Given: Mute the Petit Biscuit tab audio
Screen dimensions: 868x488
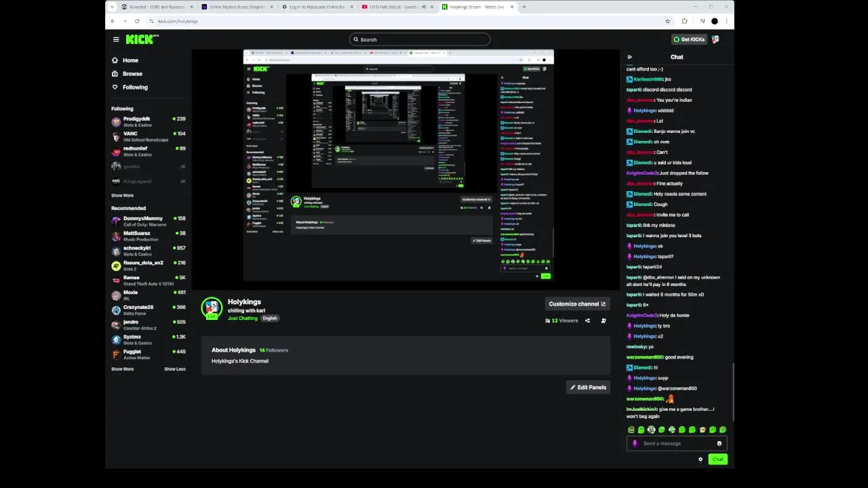Looking at the screenshot, I should [x=424, y=7].
